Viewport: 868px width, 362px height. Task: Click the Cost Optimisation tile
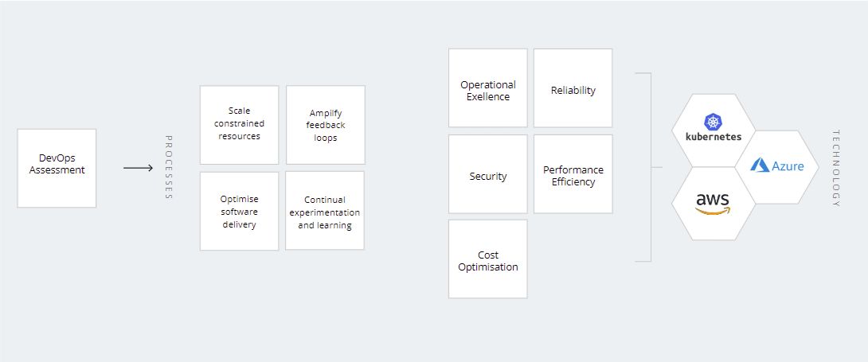coord(488,259)
